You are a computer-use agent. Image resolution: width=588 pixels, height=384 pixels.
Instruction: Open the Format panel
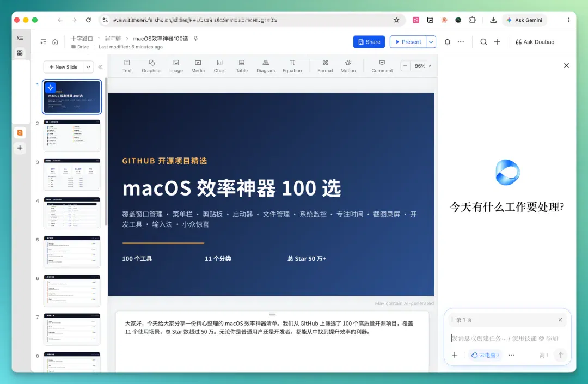tap(325, 66)
